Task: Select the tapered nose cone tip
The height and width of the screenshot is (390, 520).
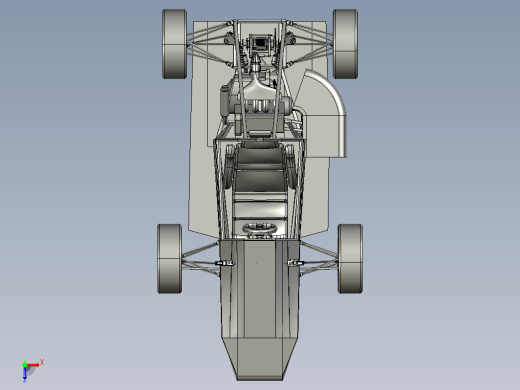Action: coord(259,359)
